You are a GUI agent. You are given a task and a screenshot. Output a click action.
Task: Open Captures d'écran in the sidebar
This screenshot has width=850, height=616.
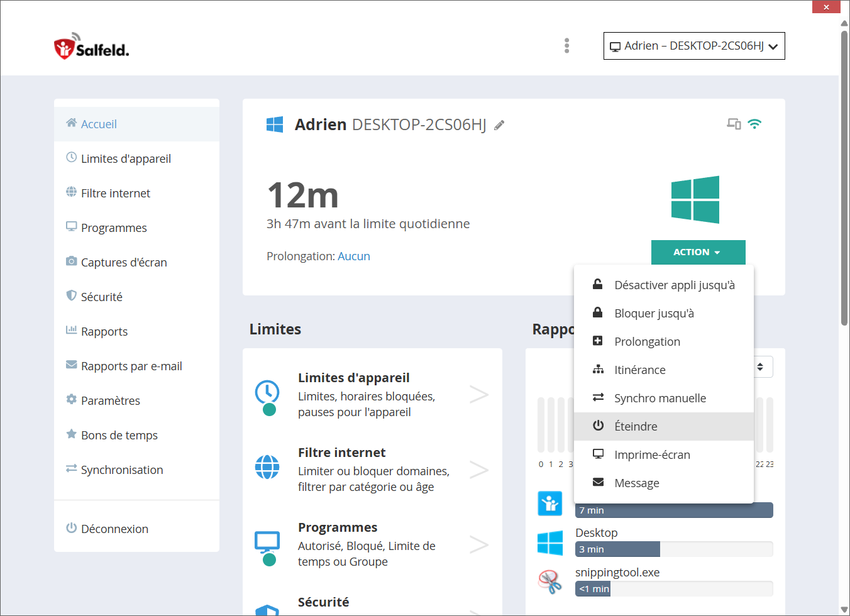136,262
